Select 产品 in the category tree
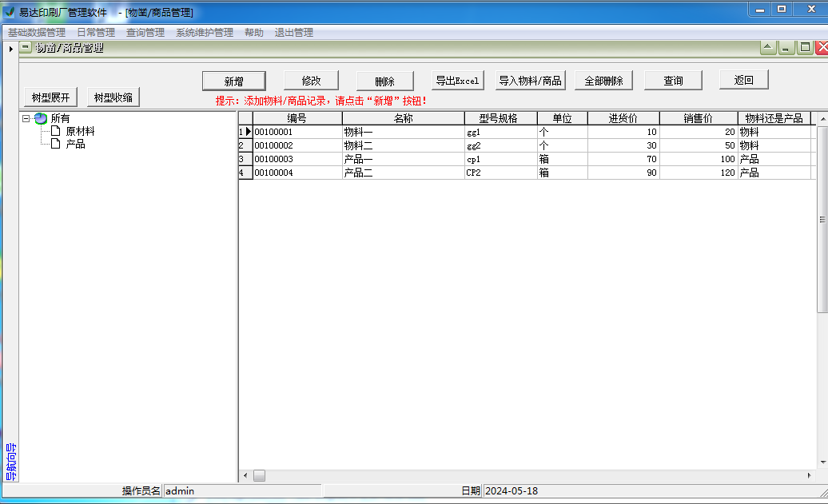 coord(75,144)
